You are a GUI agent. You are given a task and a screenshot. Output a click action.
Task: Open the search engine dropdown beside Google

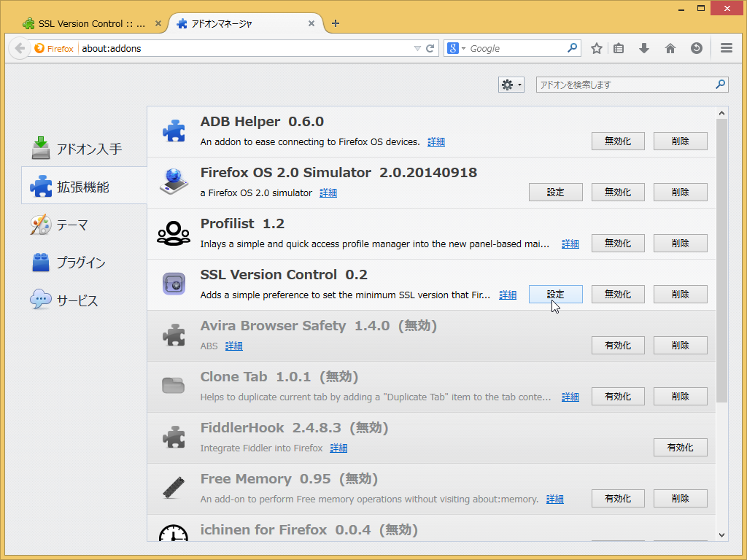click(x=465, y=47)
